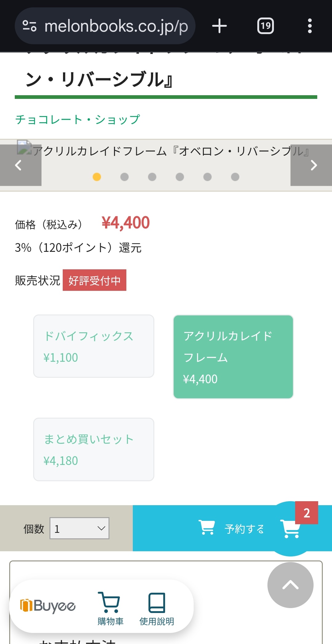Open the チョコレート・ショップ maker link

click(78, 119)
